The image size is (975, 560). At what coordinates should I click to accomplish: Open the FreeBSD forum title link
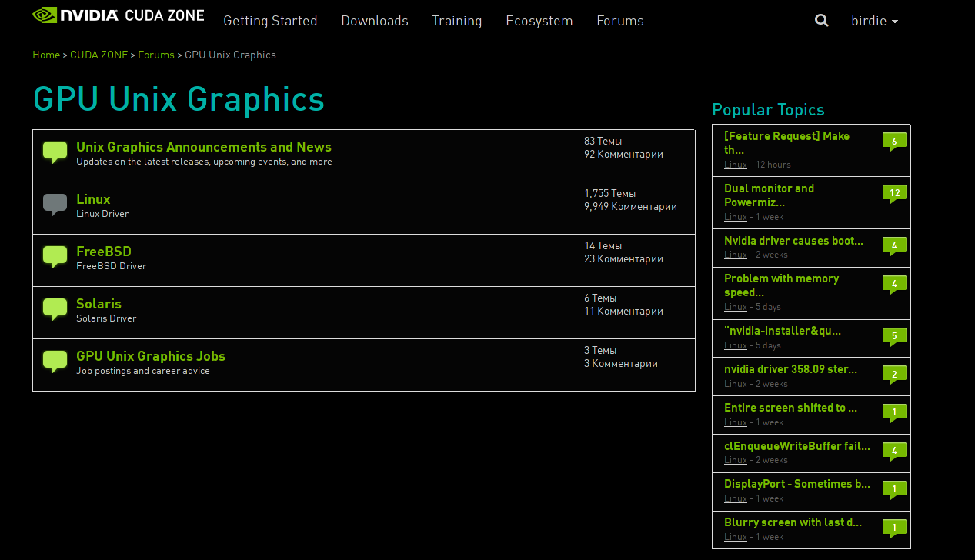click(x=104, y=252)
